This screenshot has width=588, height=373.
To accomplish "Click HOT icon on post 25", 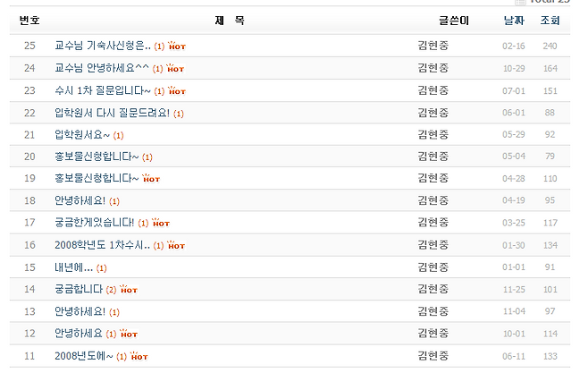I will click(177, 46).
